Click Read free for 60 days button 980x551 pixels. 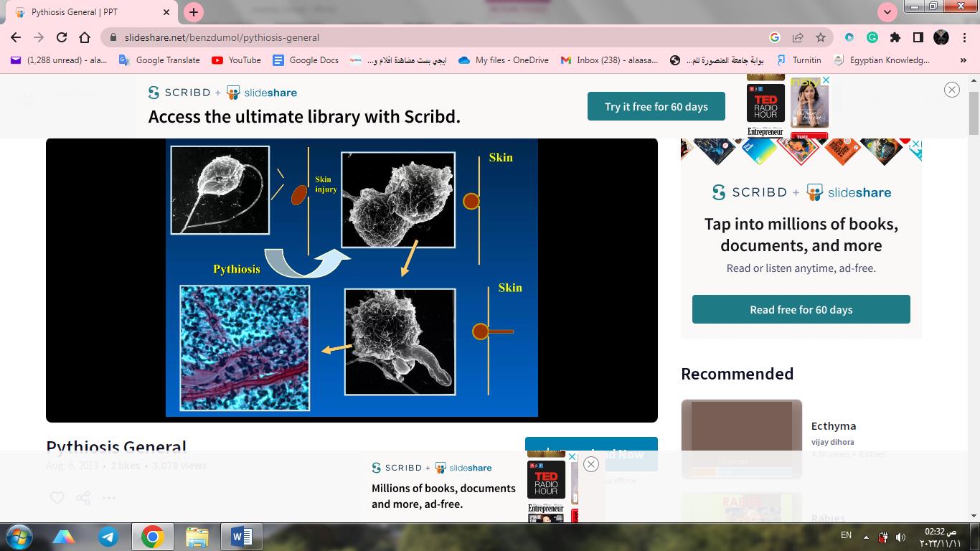(x=801, y=309)
